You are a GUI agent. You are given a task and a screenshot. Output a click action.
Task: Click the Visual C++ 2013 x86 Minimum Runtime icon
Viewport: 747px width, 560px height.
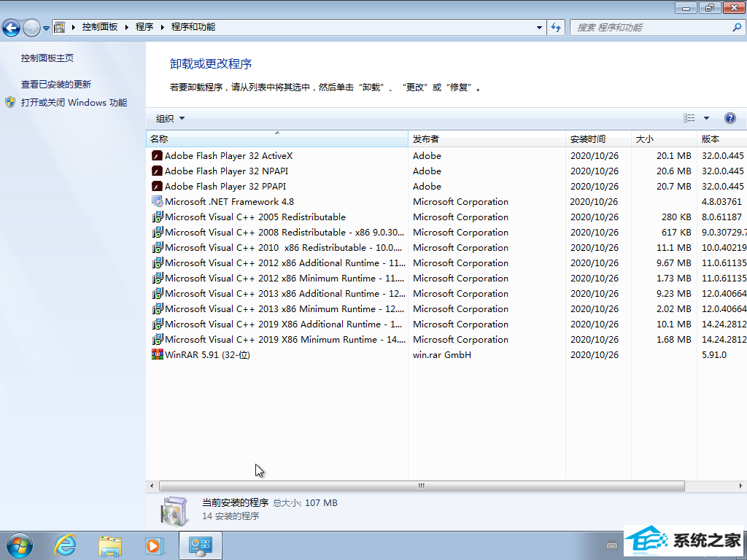coord(157,308)
